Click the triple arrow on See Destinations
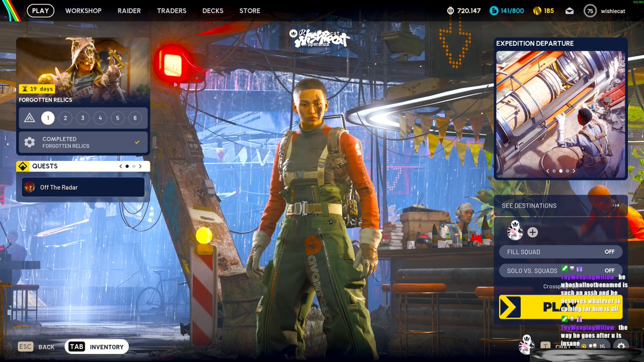644x362 pixels. coord(616,205)
